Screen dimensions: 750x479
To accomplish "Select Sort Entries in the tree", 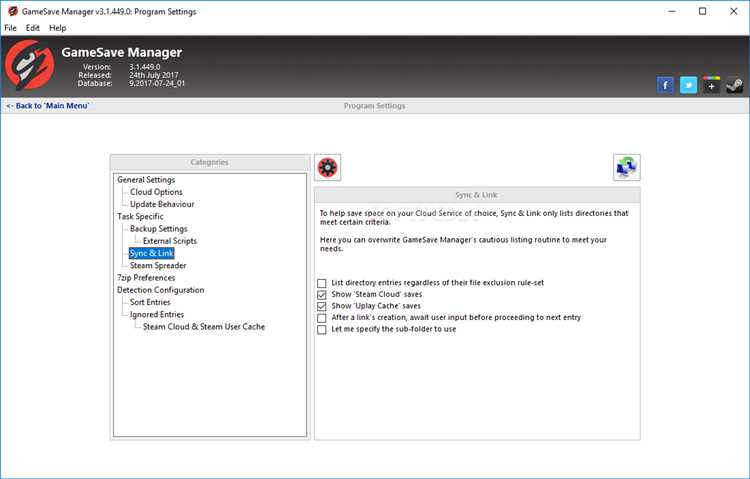I will pyautogui.click(x=150, y=302).
